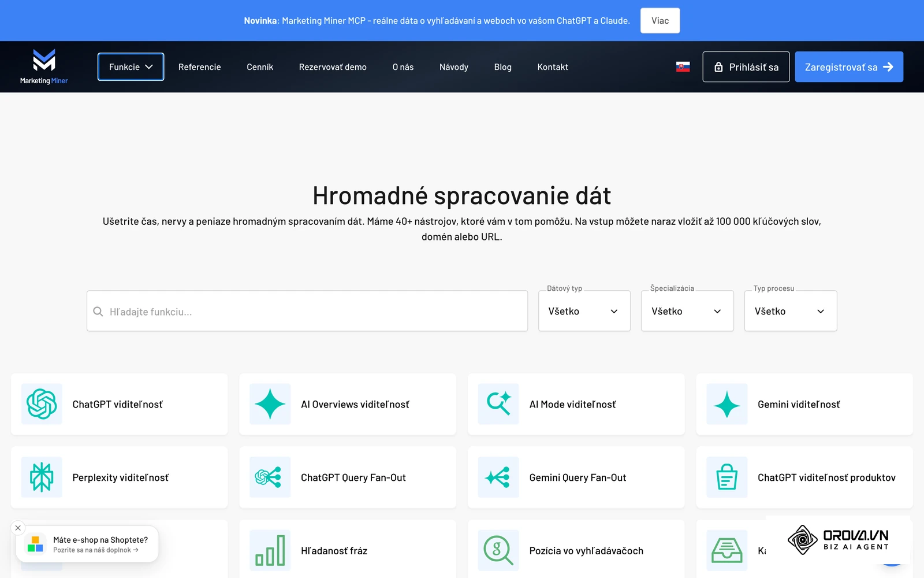The image size is (924, 578).
Task: Click the AI Mode viditeľnosť title
Action: pyautogui.click(x=572, y=405)
